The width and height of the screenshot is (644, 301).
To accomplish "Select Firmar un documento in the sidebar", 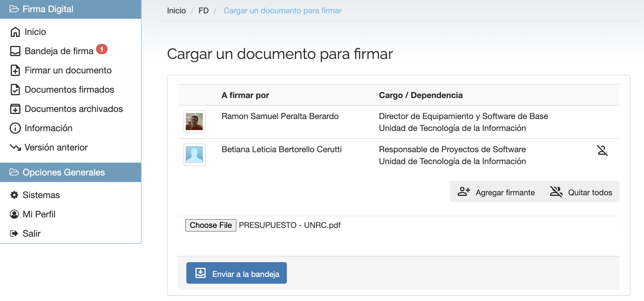I will [68, 70].
